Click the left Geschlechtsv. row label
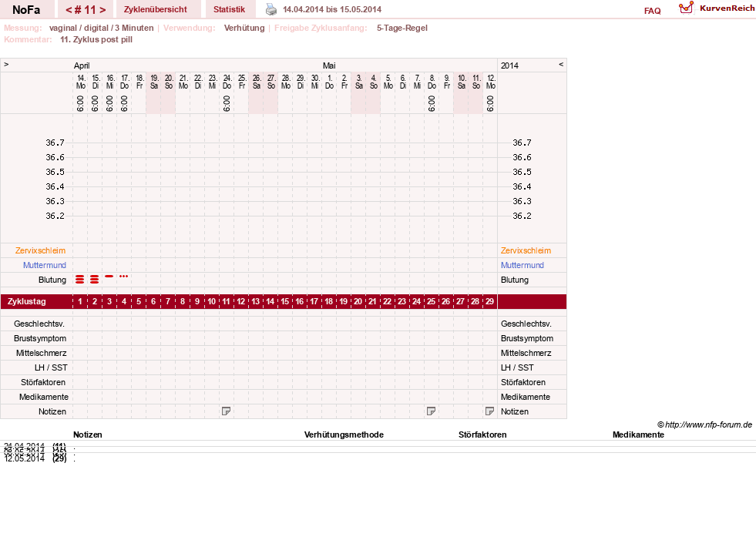756x557 pixels. point(39,324)
